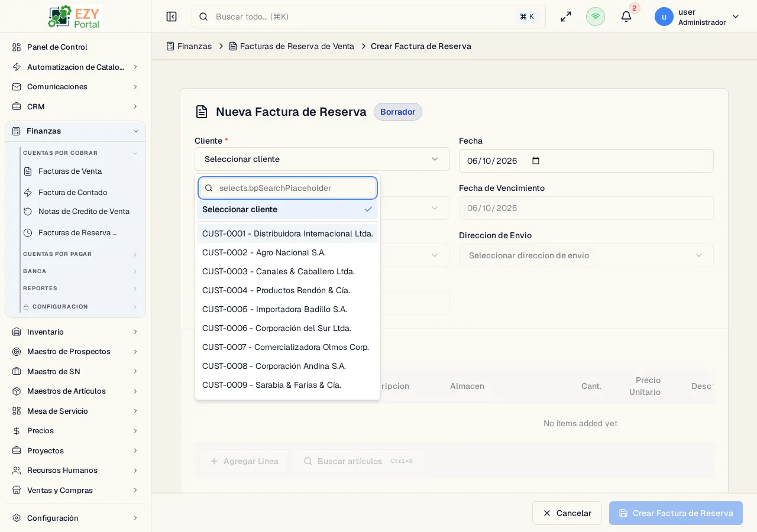The image size is (757, 532).
Task: Click the Precios dollar icon
Action: pyautogui.click(x=17, y=430)
